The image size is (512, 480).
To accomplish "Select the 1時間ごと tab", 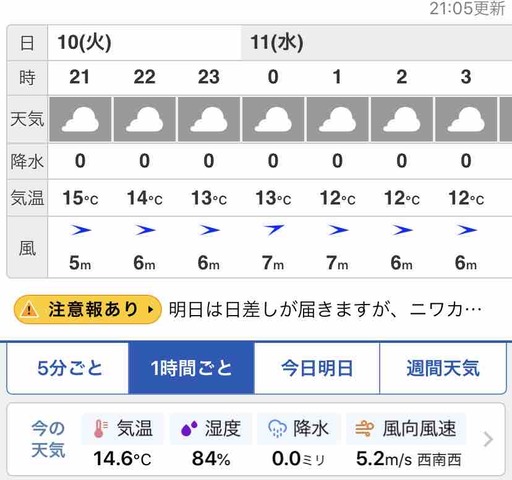I will pyautogui.click(x=191, y=368).
